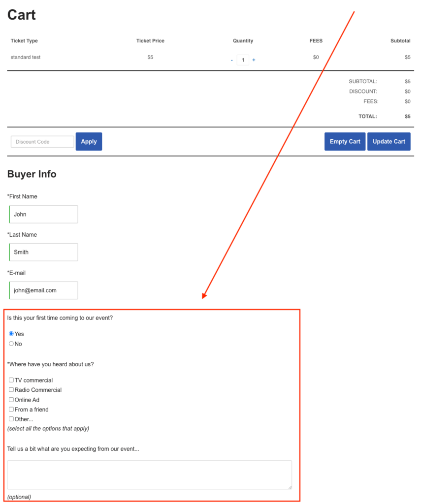Click the event expectations text area
The width and height of the screenshot is (422, 504).
(150, 475)
